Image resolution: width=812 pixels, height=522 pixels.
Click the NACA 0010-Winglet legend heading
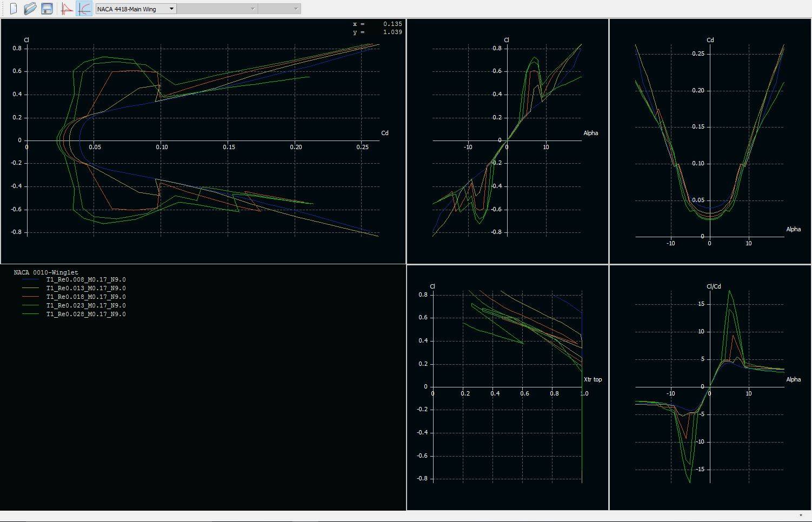[x=46, y=272]
